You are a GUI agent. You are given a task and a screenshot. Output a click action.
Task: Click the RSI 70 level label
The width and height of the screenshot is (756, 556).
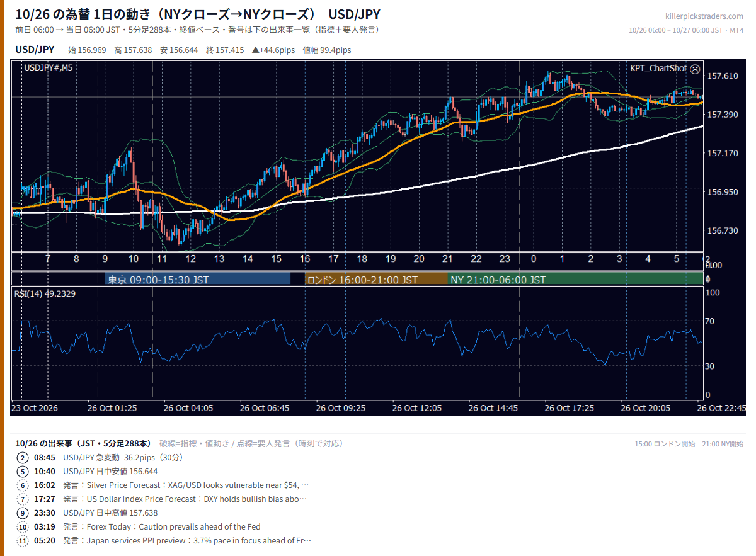pos(710,321)
